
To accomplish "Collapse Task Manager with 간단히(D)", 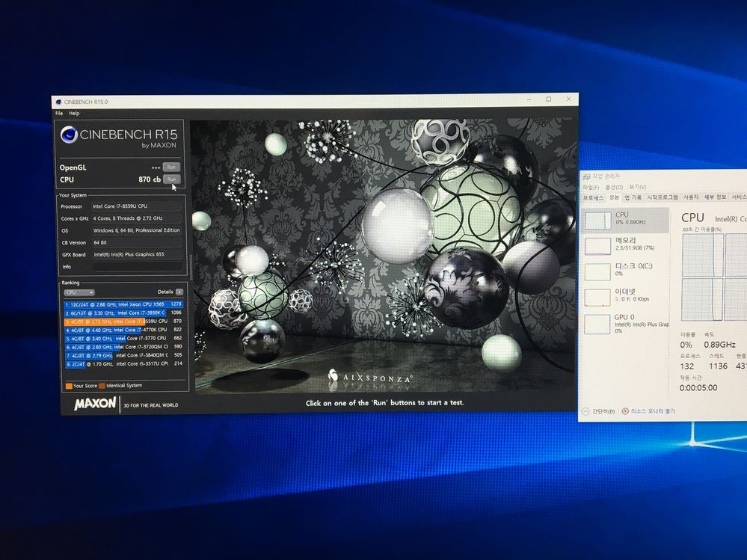I will (598, 411).
